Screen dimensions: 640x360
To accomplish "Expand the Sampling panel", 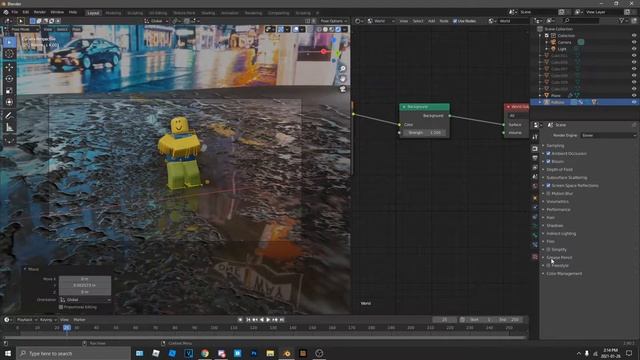I will pos(555,146).
